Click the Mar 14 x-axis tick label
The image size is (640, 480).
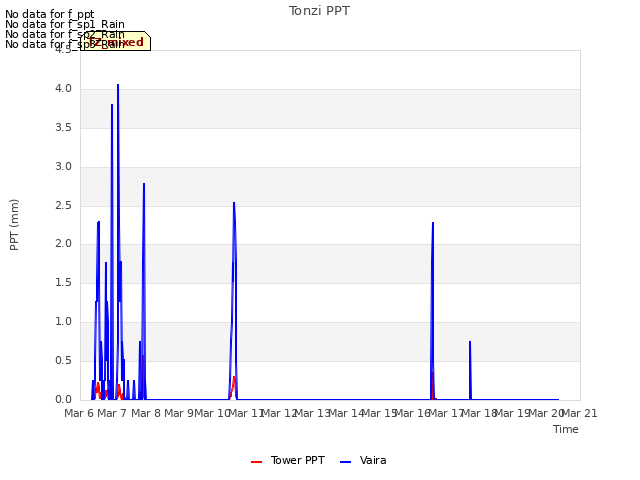click(346, 413)
